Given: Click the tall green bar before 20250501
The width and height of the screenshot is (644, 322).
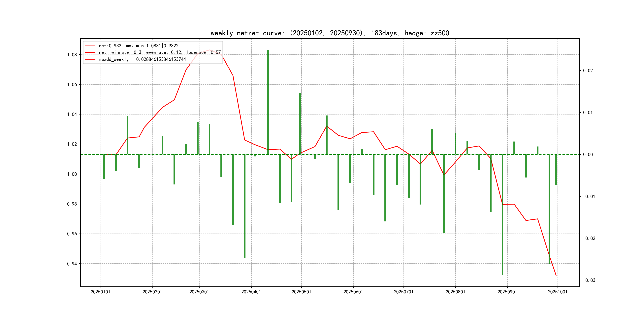Looking at the screenshot, I should pos(300,124).
